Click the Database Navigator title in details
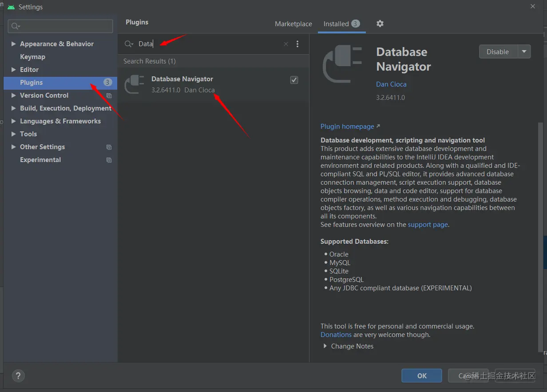 pos(404,59)
